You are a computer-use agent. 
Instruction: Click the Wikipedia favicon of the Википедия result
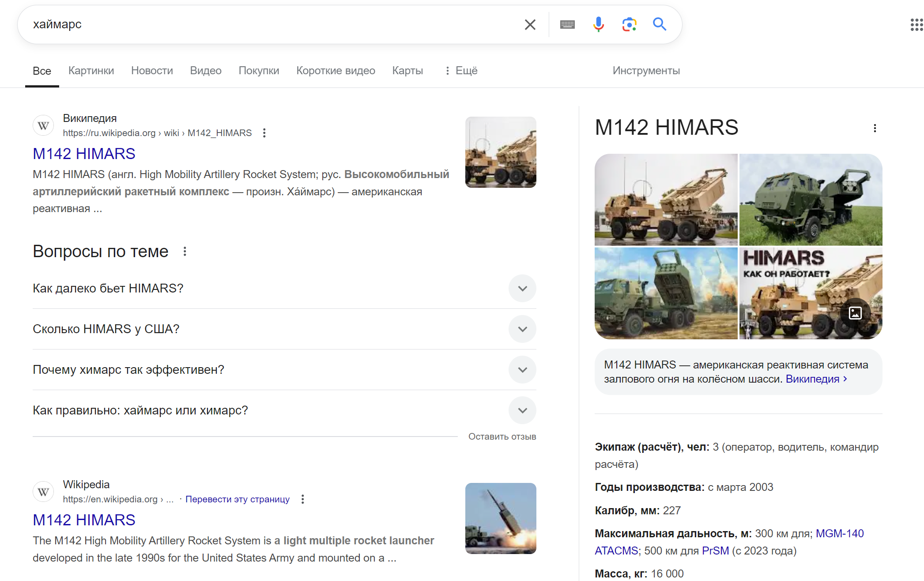[x=43, y=126]
